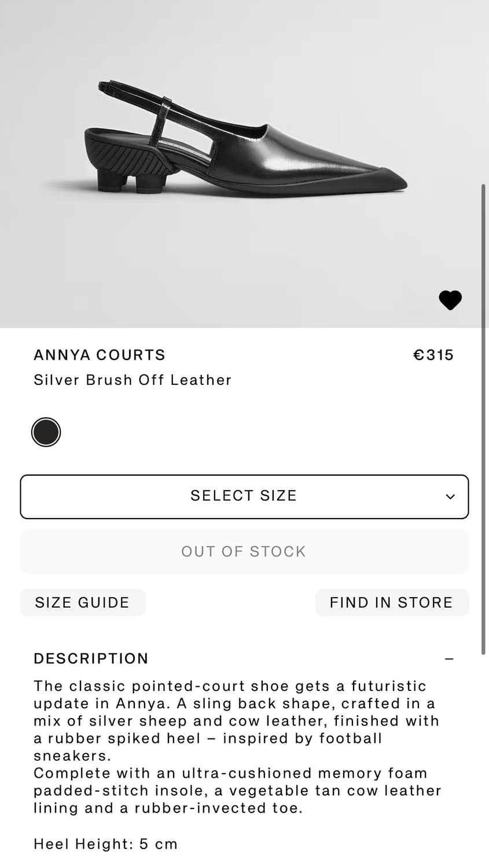Tap Find in Store
The image size is (489, 868).
pyautogui.click(x=391, y=602)
